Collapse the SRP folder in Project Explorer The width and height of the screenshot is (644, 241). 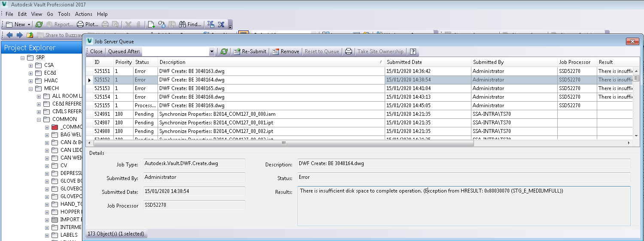pyautogui.click(x=22, y=57)
